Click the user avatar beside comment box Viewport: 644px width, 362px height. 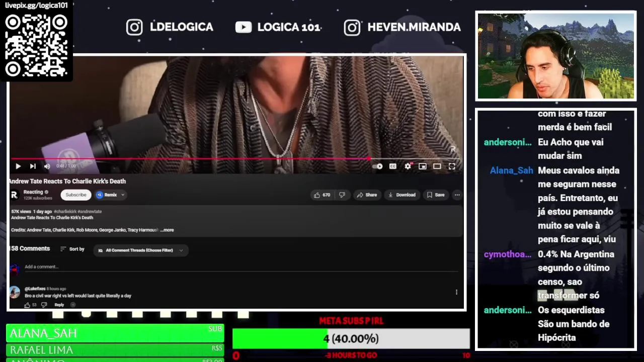click(15, 269)
